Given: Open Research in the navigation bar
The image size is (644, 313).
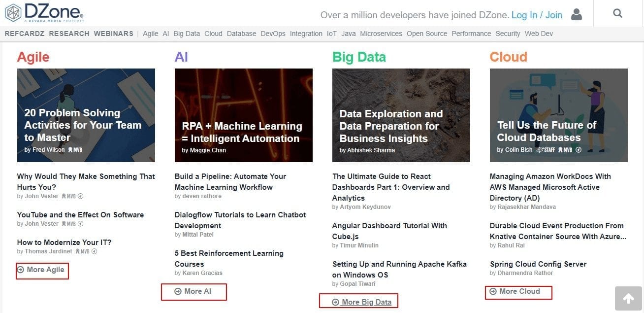Looking at the screenshot, I should [69, 34].
